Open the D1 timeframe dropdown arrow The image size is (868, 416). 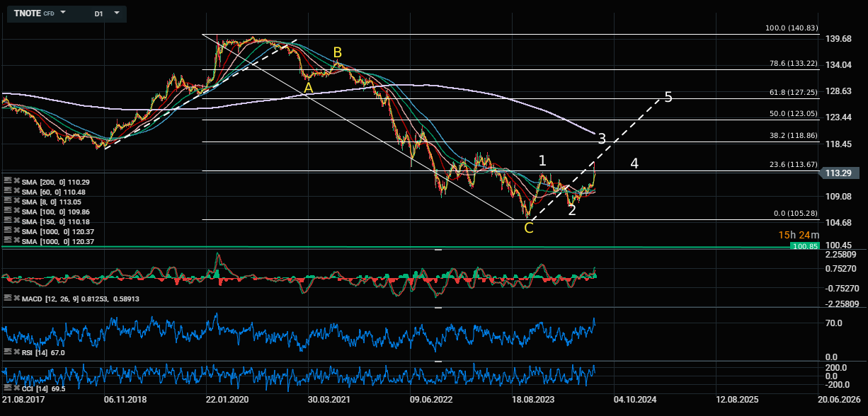tap(116, 13)
